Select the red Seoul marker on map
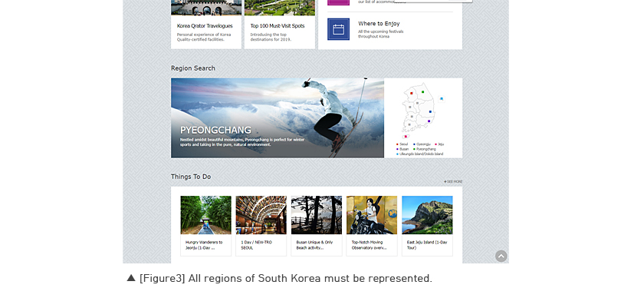 [x=412, y=94]
